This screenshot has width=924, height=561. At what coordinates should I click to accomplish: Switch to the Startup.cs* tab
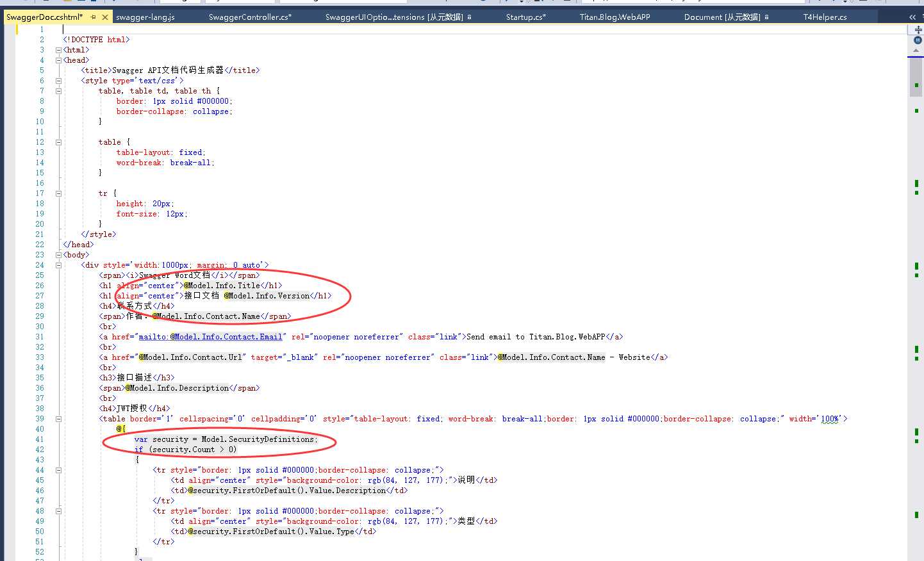coord(526,17)
